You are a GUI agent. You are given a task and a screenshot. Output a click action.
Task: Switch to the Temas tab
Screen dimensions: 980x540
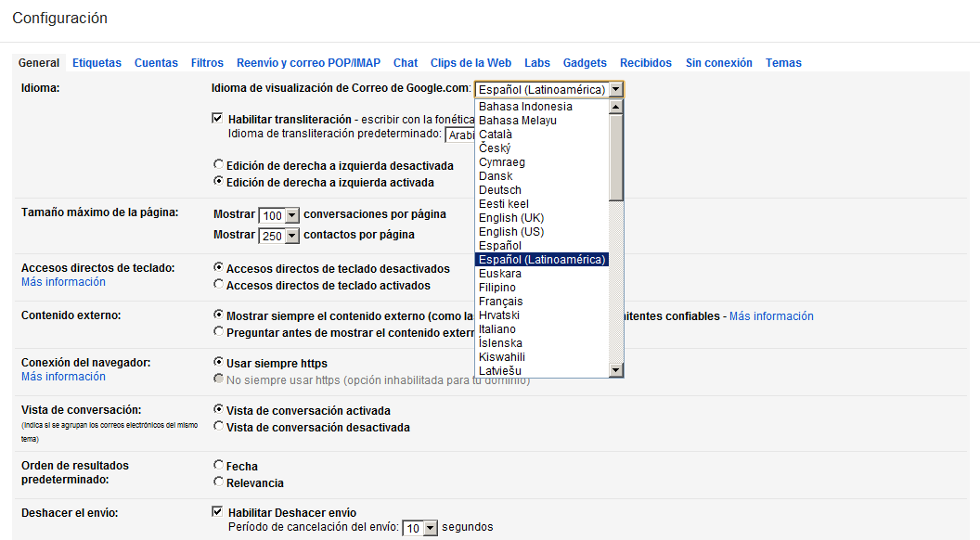[x=783, y=63]
